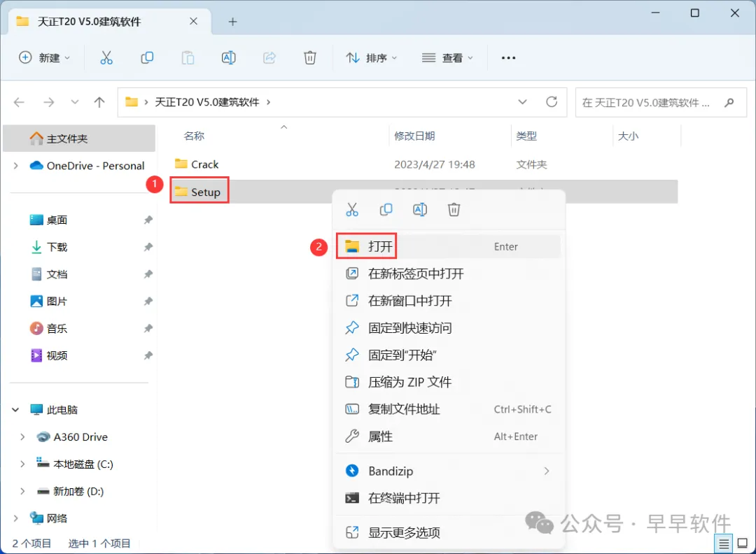Choose 固定到"开始"
The image size is (756, 554).
449,355
